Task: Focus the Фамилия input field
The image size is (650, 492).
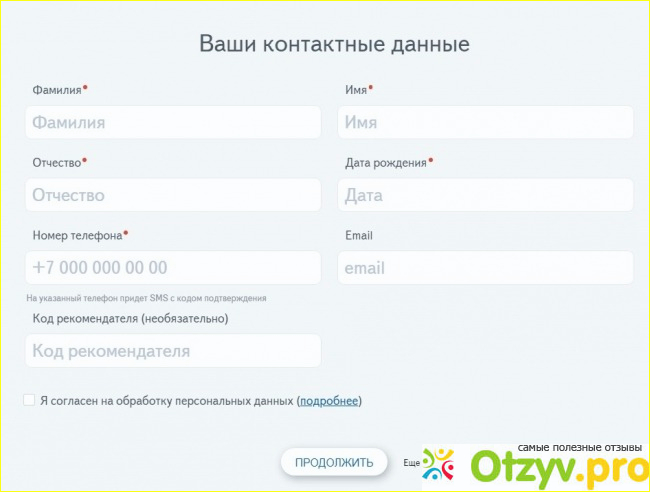Action: tap(173, 123)
